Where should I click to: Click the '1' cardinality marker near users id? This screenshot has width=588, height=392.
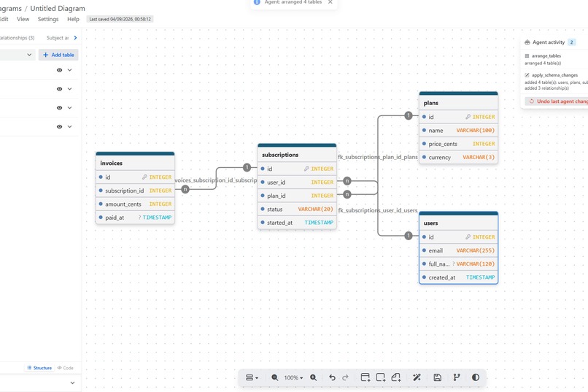click(409, 236)
